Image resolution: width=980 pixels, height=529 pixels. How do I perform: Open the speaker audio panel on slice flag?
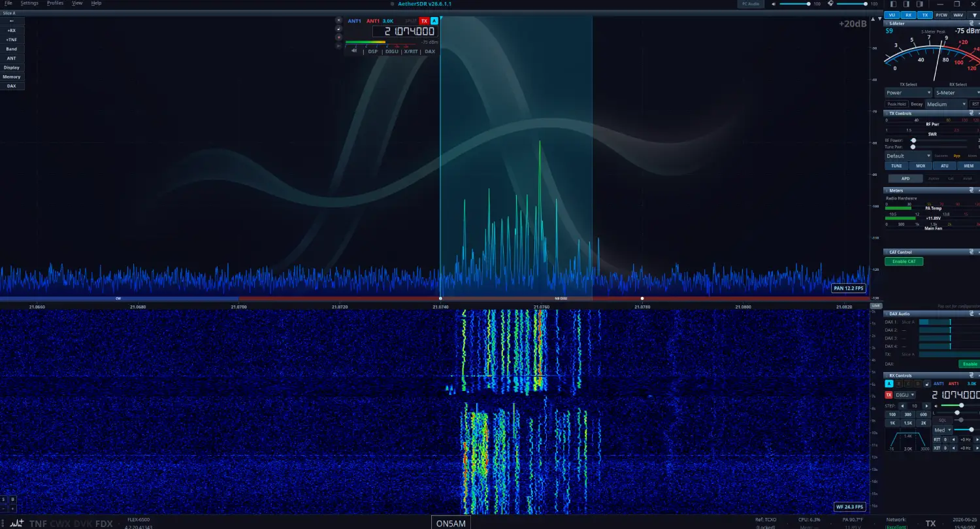point(354,51)
